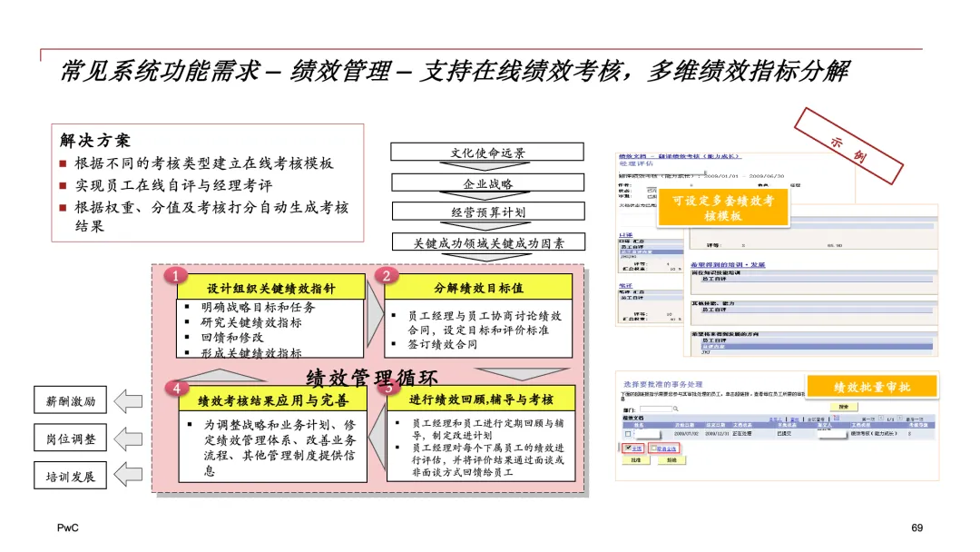
Task: Open the 笔译 section link
Action: tap(625, 286)
